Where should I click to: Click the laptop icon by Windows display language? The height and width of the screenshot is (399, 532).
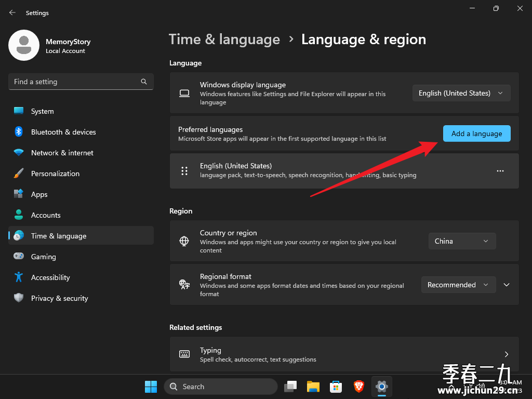click(x=184, y=93)
